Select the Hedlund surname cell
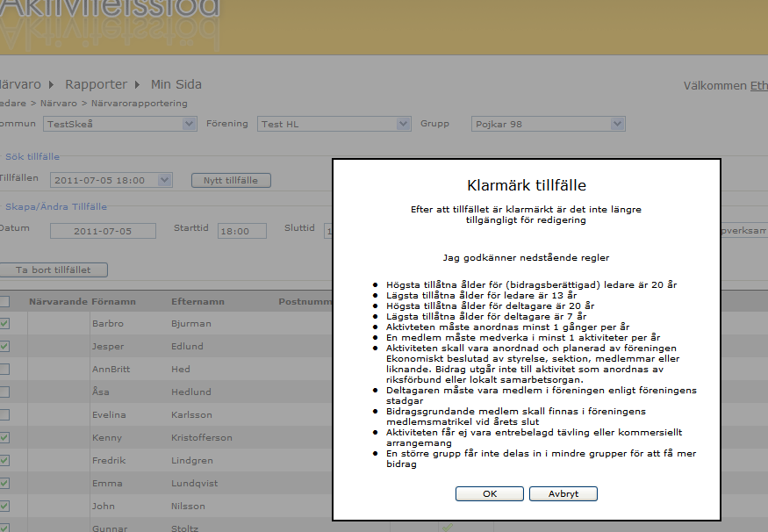 point(191,392)
